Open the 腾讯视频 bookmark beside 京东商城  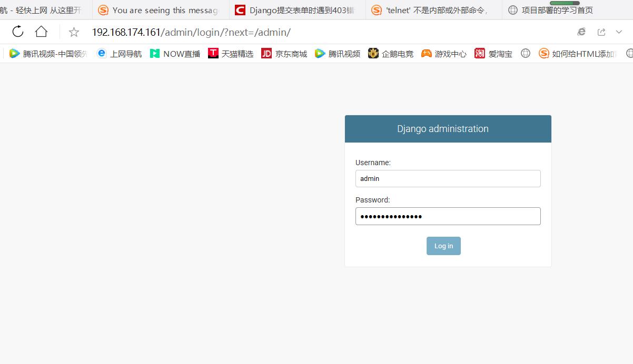pos(338,53)
